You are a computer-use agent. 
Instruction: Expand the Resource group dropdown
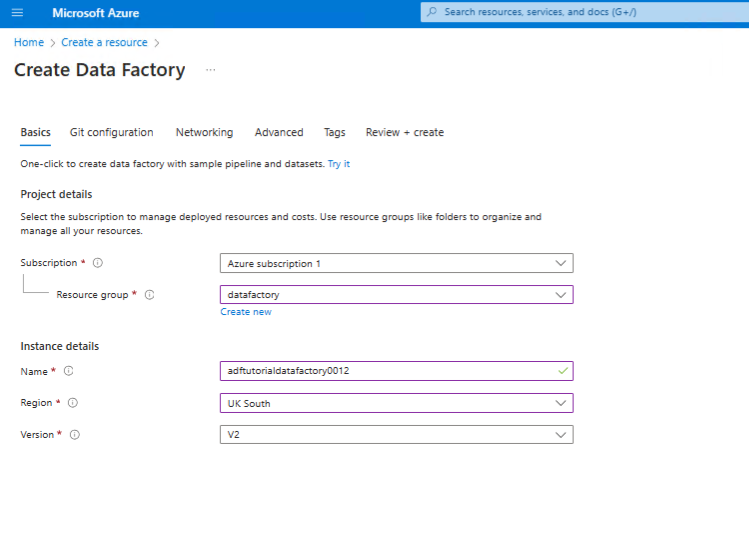pos(396,295)
